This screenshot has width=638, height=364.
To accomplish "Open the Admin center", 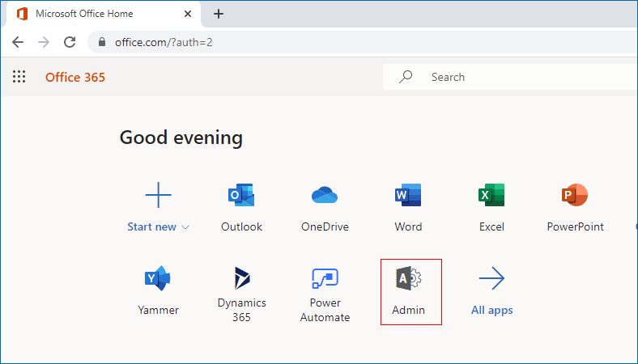I will pos(408,290).
